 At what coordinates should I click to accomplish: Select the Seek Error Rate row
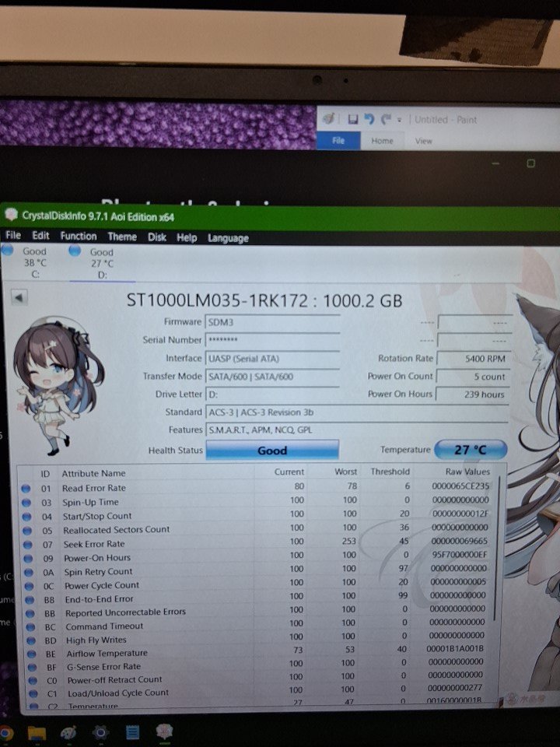(x=260, y=542)
